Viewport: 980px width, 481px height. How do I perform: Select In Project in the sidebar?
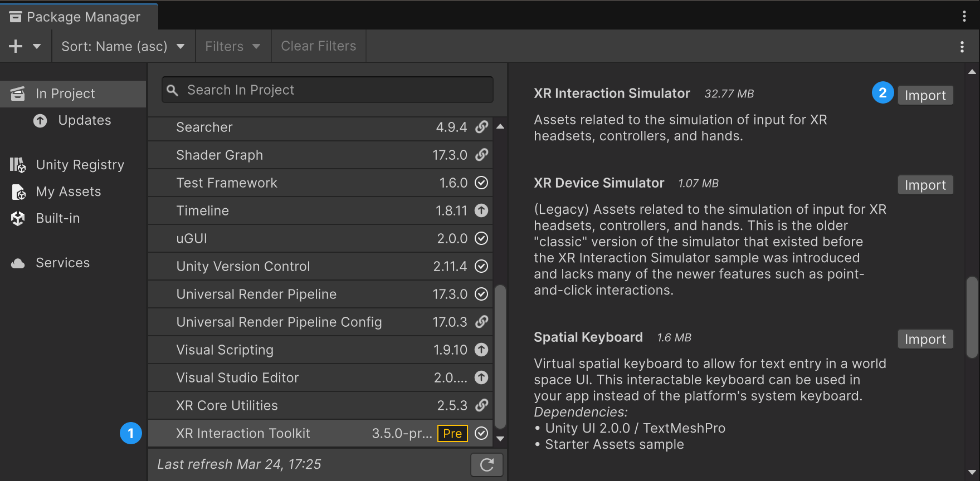[73, 94]
